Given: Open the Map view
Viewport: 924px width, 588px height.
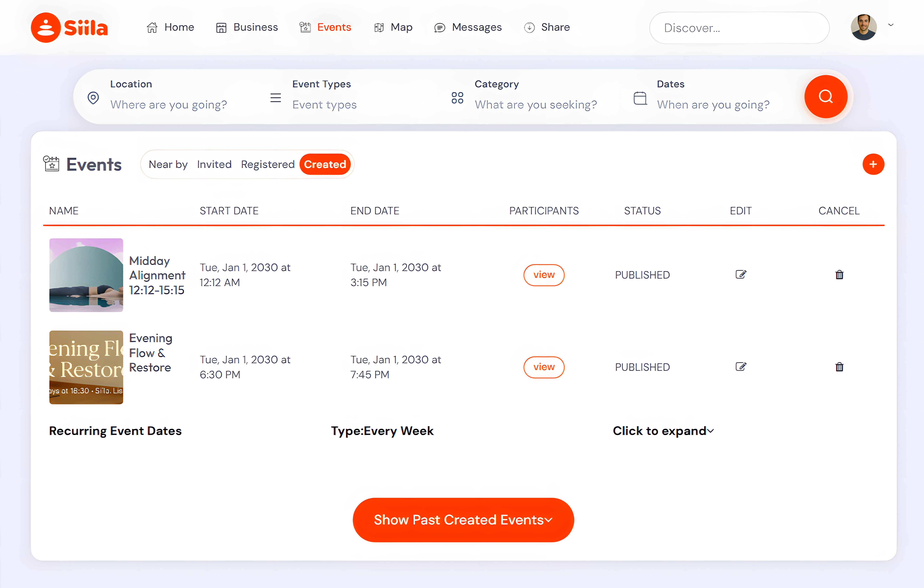Looking at the screenshot, I should pos(393,27).
